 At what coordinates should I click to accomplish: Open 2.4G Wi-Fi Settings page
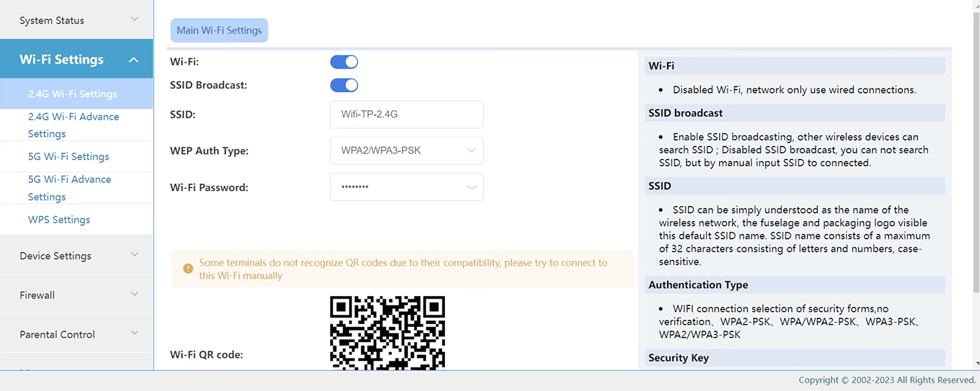tap(73, 94)
